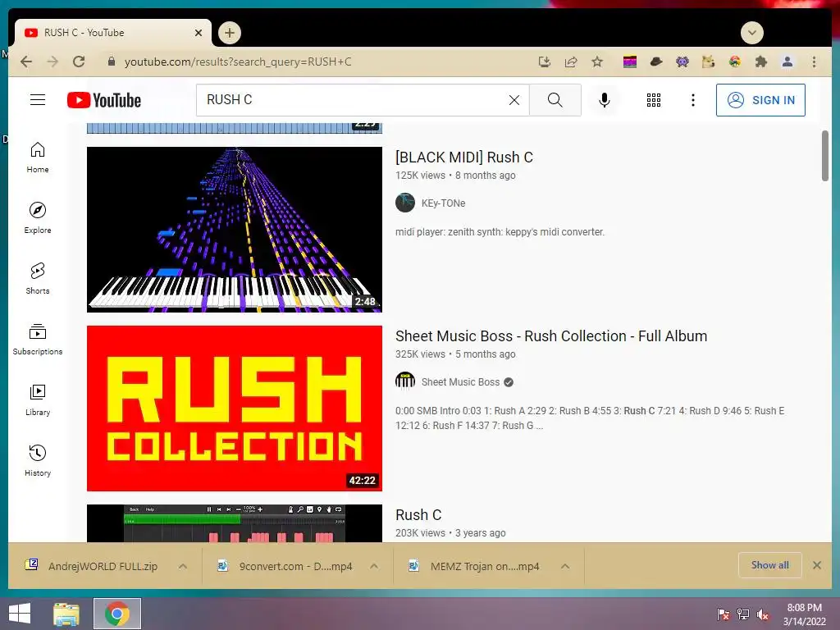Open the KEy-TONe channel name
Image resolution: width=840 pixels, height=630 pixels.
point(443,203)
